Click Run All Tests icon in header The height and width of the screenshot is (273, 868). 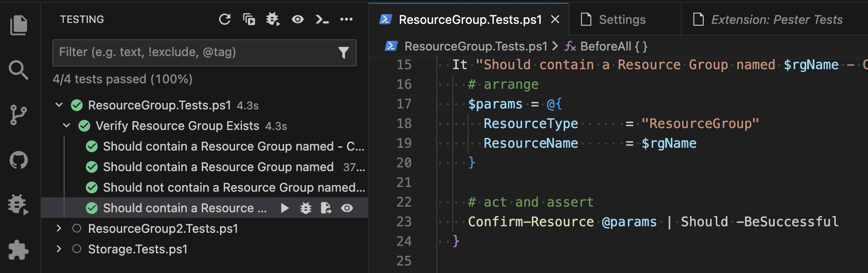click(249, 20)
